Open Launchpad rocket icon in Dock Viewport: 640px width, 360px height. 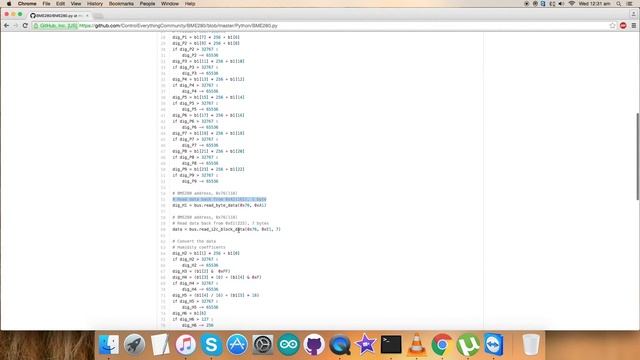coord(134,345)
